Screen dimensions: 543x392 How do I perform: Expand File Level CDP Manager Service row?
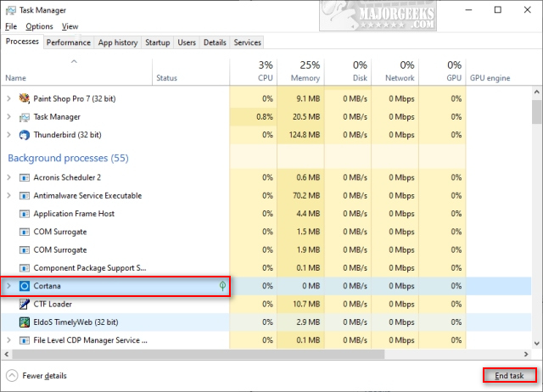(9, 340)
